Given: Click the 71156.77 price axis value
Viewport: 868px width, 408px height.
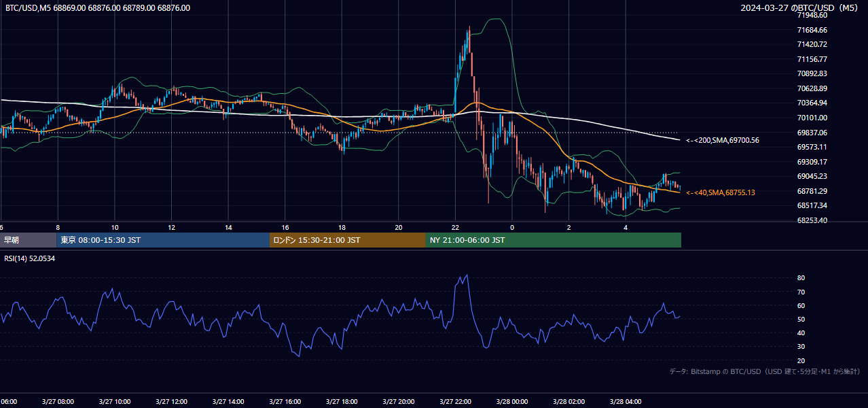Looking at the screenshot, I should tap(812, 59).
